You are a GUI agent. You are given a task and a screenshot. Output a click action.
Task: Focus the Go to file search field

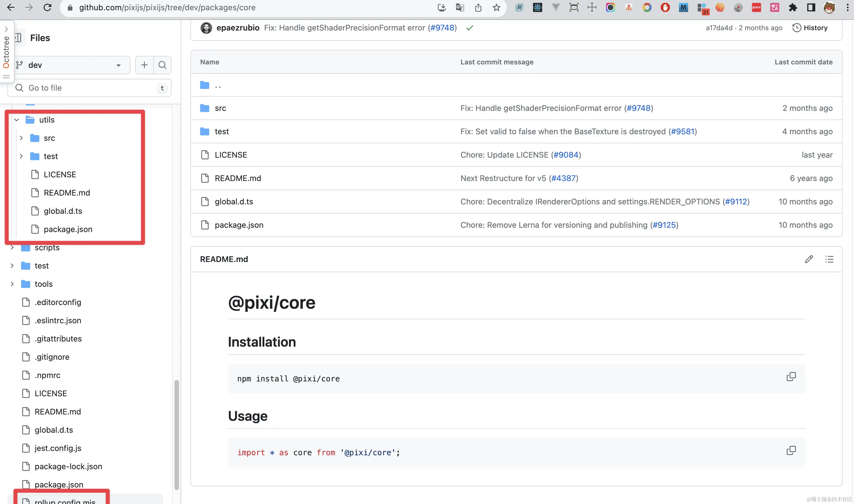tap(89, 88)
